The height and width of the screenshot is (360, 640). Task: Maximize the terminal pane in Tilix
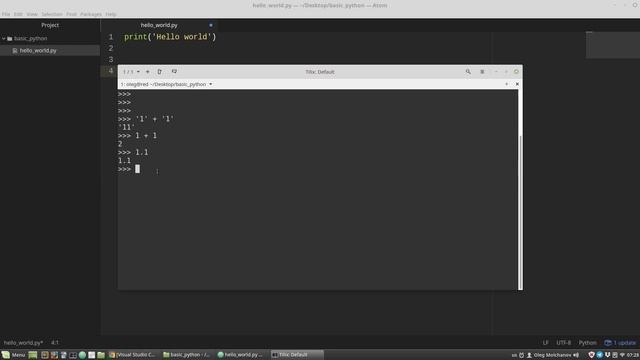(x=507, y=84)
